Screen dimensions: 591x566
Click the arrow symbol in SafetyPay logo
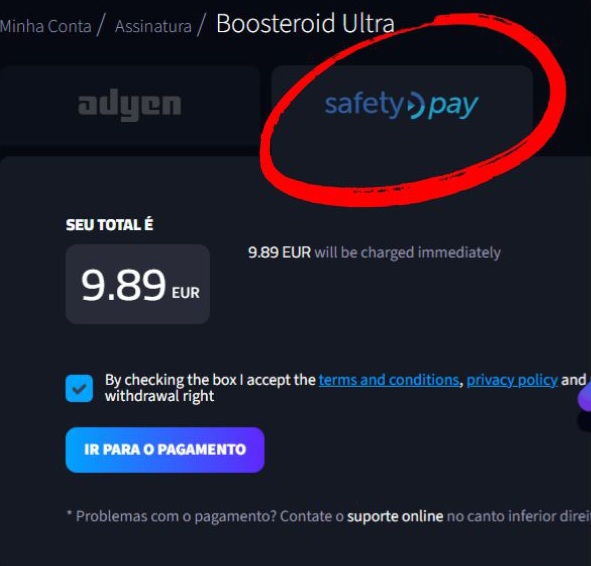tap(415, 105)
